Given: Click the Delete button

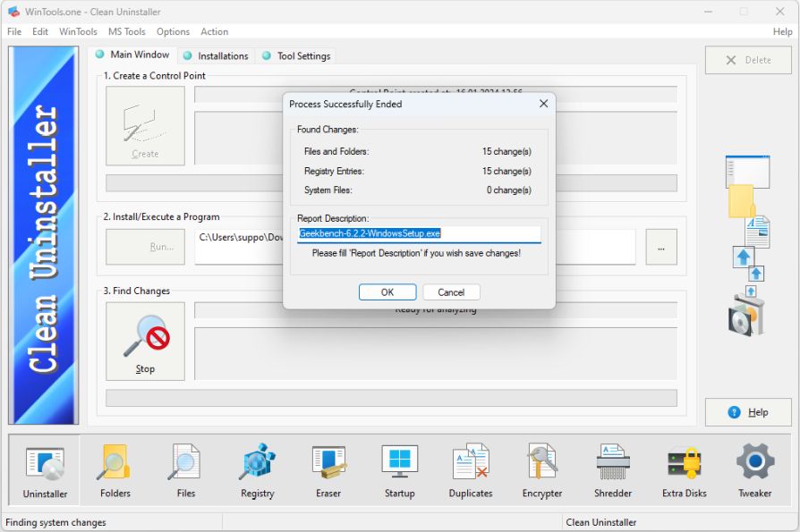Looking at the screenshot, I should (748, 60).
